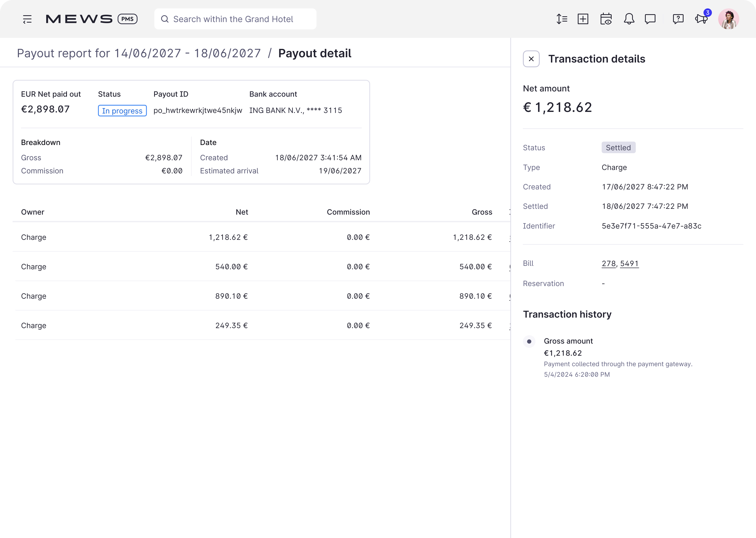Open bill 278 link
The width and height of the screenshot is (756, 538).
point(608,264)
